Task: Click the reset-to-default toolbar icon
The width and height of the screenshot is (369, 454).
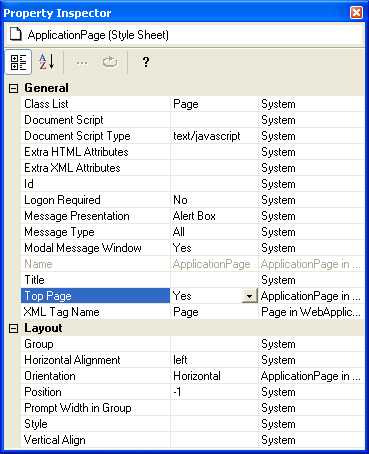Action: (x=110, y=62)
